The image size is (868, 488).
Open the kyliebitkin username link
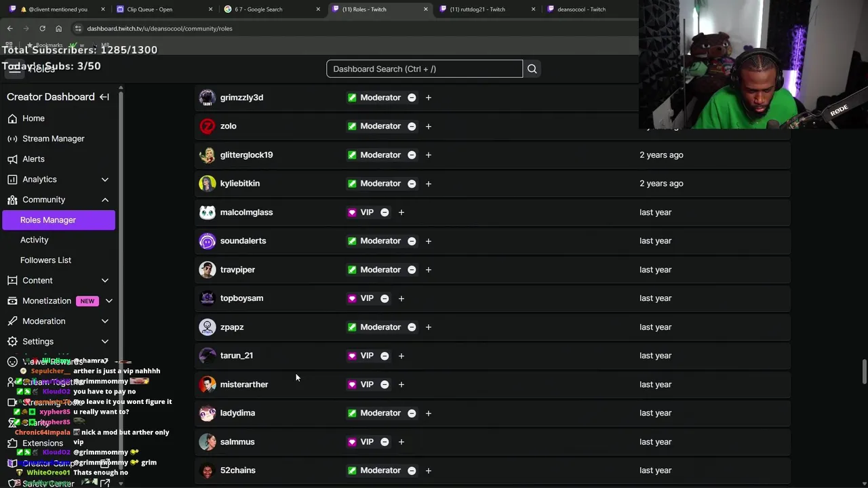tap(240, 184)
